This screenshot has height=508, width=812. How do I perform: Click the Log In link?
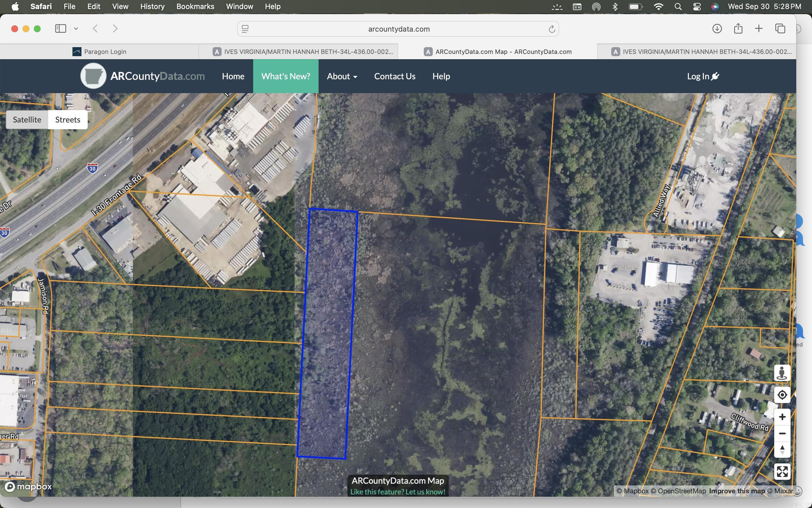[x=703, y=76]
